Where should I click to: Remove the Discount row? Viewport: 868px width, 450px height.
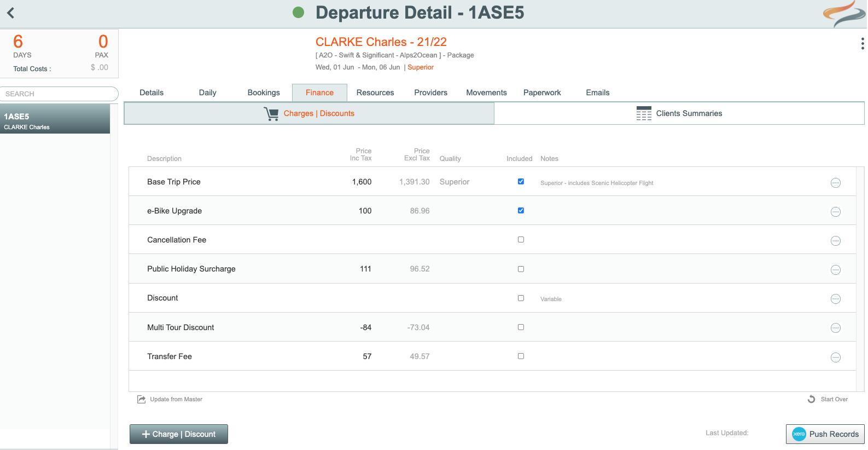click(x=835, y=299)
